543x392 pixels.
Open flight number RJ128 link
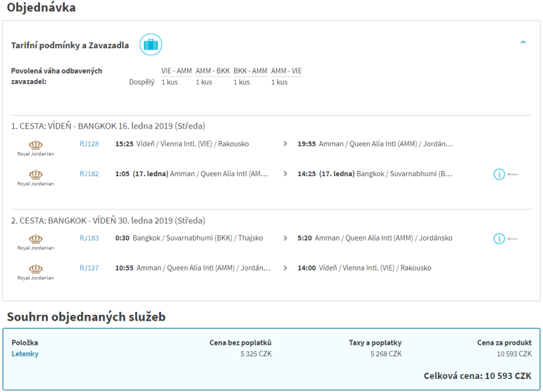coord(89,144)
